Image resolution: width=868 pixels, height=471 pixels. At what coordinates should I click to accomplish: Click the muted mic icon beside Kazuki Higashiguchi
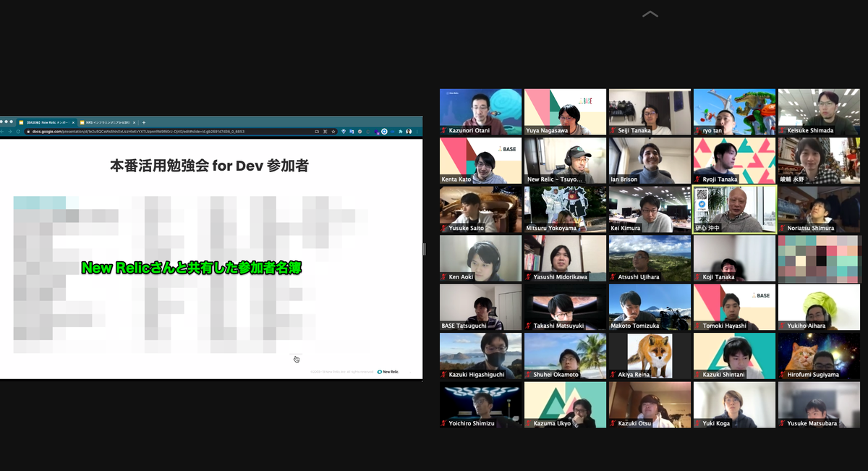click(443, 375)
